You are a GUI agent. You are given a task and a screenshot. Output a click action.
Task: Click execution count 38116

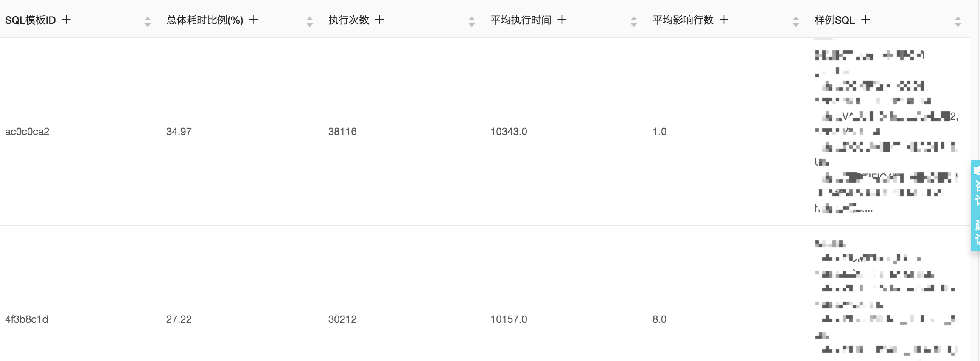tap(342, 132)
